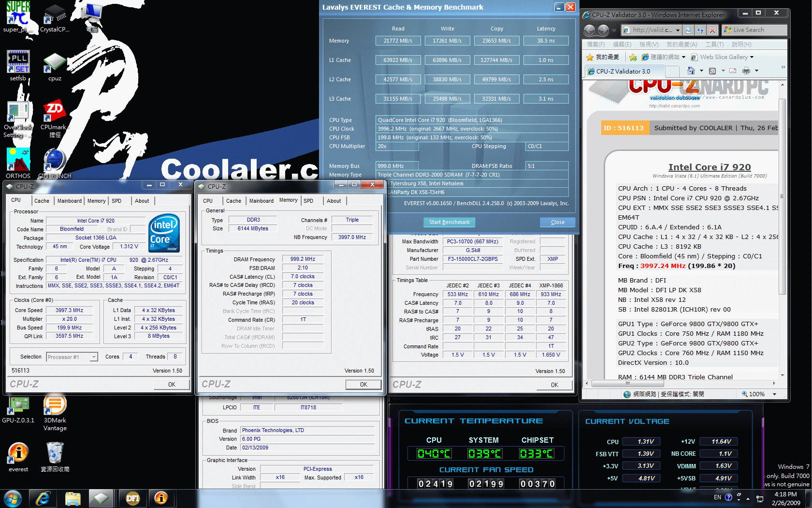Click the IE read mail icon
The height and width of the screenshot is (508, 812).
(733, 71)
